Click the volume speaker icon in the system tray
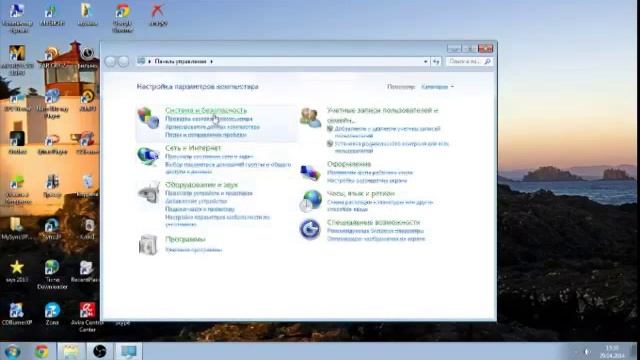The height and width of the screenshot is (360, 640). 587,351
